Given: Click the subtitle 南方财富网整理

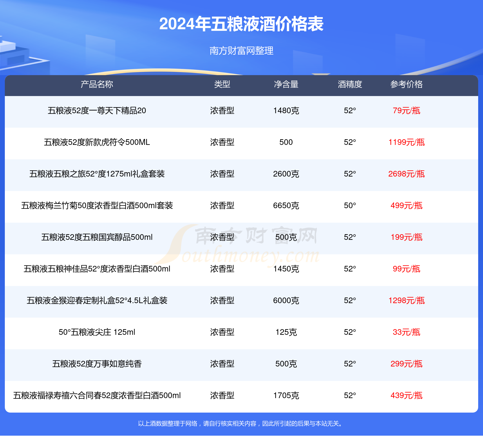Looking at the screenshot, I should pos(241,50).
